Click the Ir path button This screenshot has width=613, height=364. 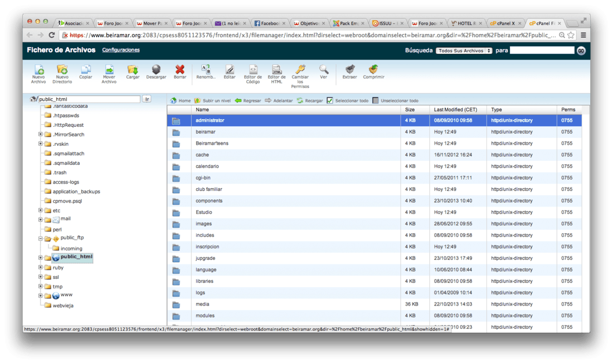[x=147, y=99]
